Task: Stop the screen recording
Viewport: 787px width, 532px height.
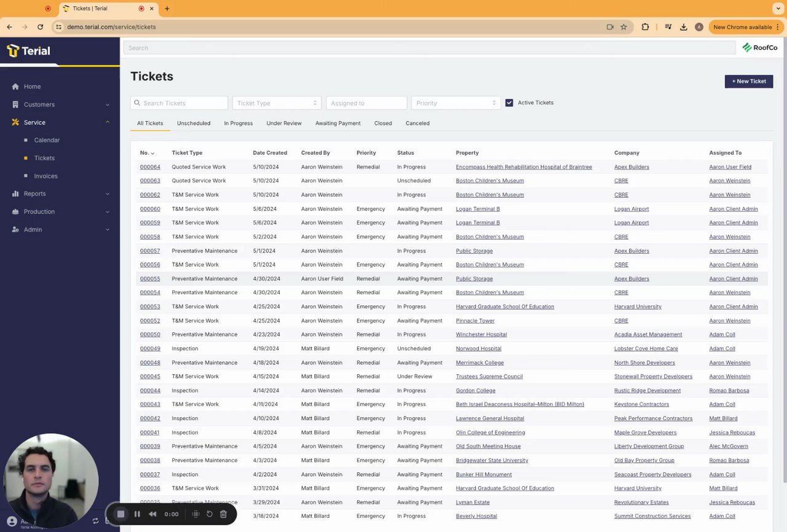Action: (x=121, y=514)
